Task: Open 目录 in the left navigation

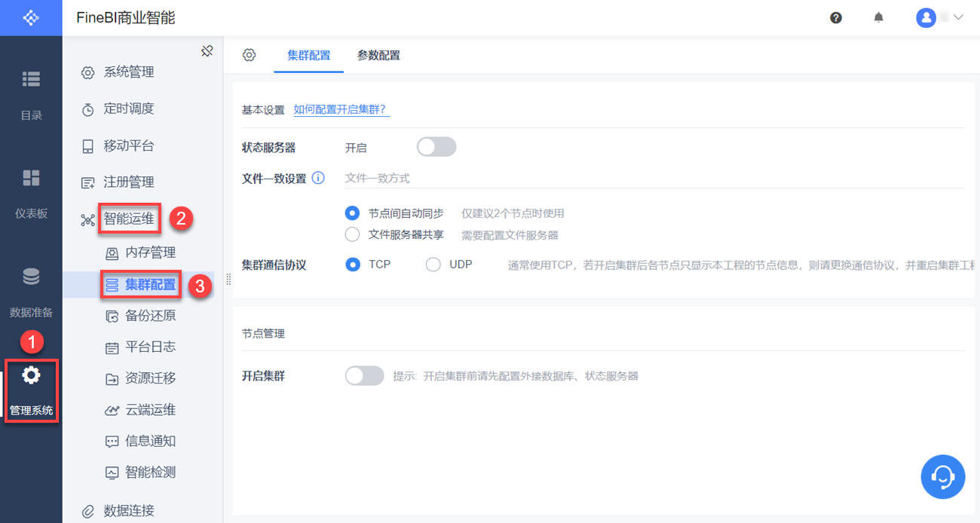Action: [31, 93]
